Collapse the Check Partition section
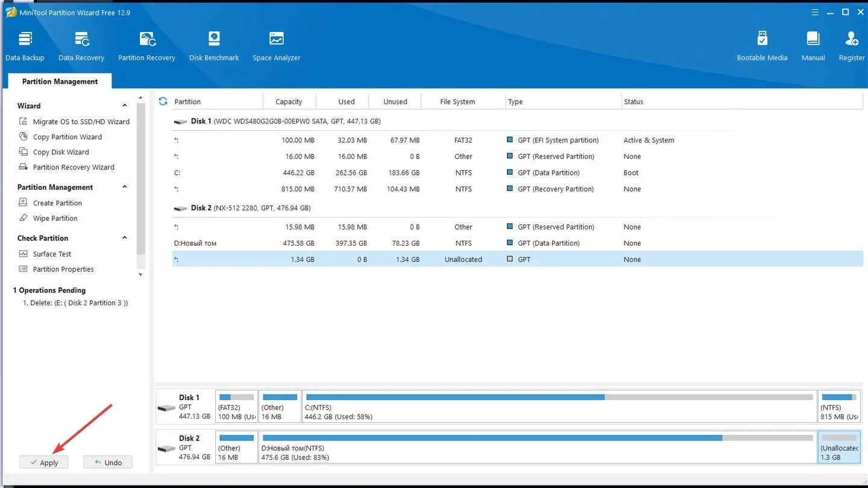 (x=125, y=238)
